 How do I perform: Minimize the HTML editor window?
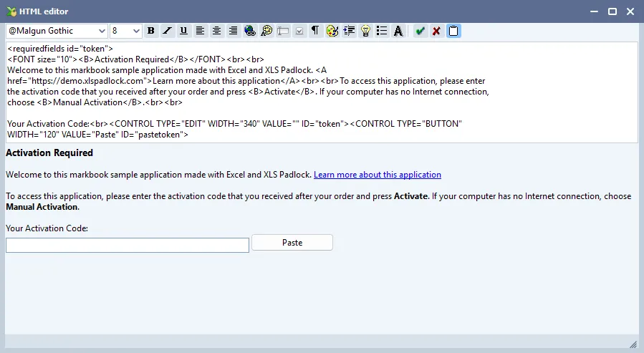[594, 11]
